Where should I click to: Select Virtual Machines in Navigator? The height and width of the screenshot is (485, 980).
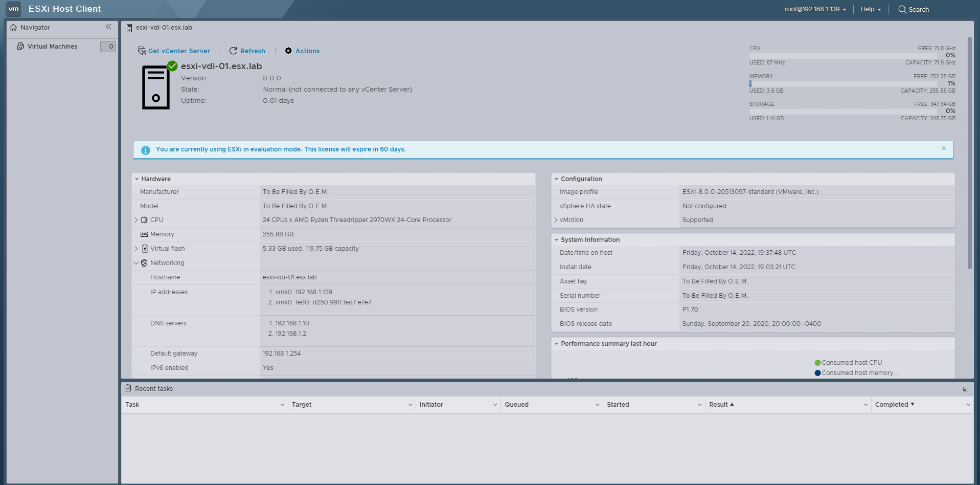point(53,47)
